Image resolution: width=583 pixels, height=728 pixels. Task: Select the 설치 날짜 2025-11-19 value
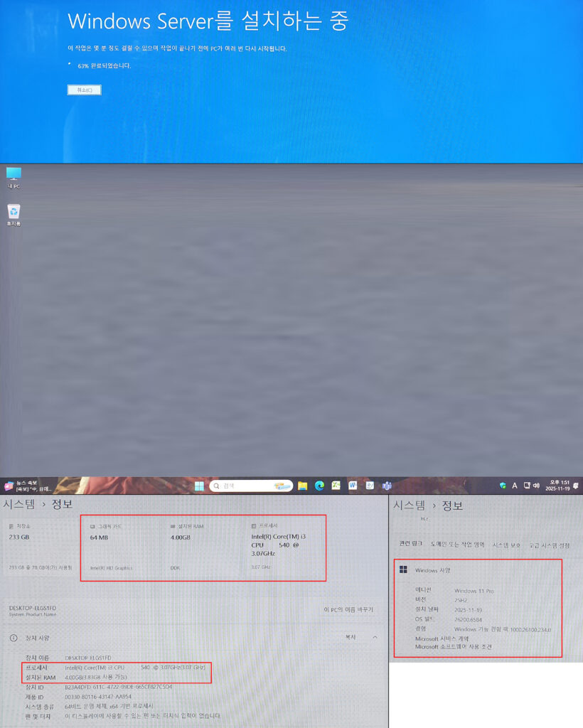coord(468,610)
